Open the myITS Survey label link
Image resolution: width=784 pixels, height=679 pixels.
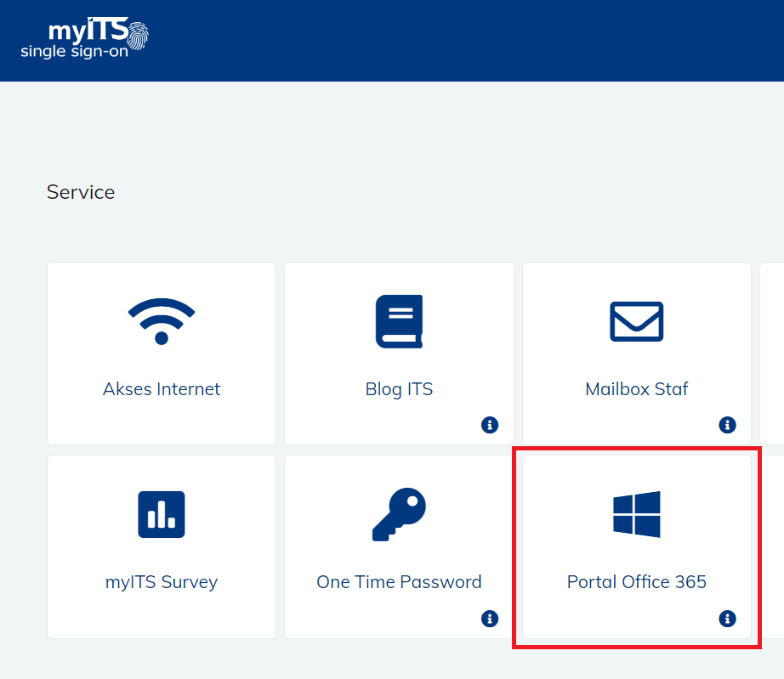pos(162,582)
